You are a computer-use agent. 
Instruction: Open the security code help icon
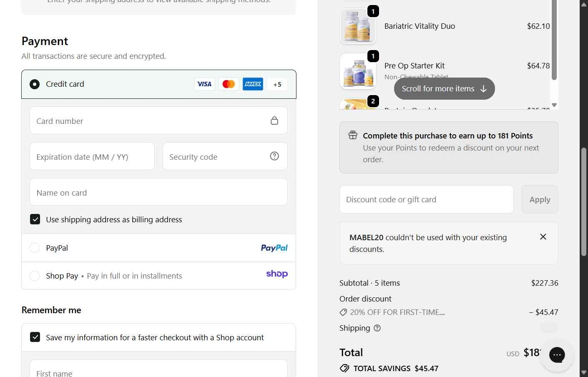coord(274,156)
